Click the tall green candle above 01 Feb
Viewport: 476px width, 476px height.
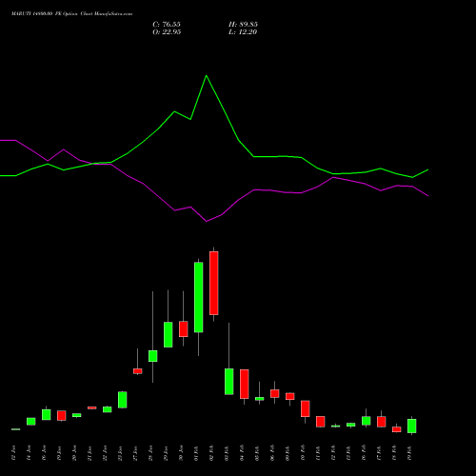(x=199, y=297)
